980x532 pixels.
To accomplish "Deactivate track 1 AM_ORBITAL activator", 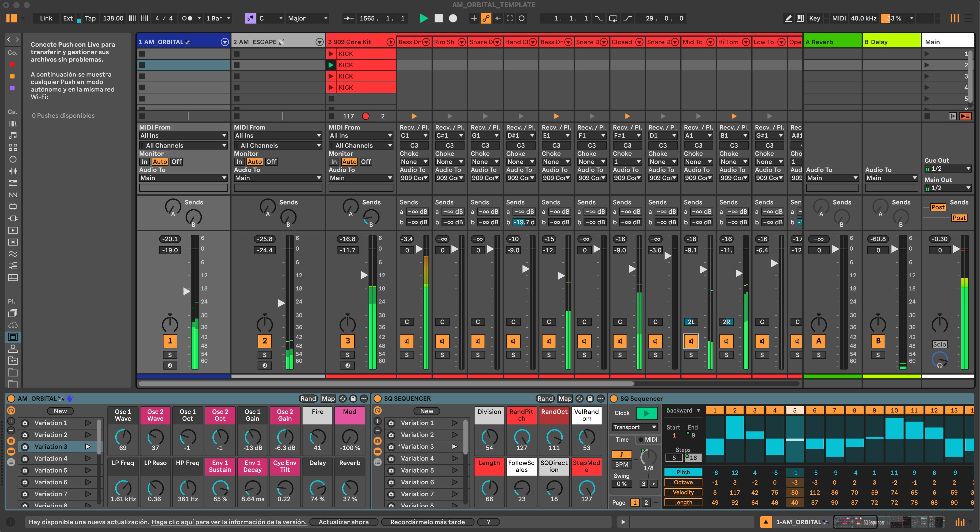I will [170, 341].
